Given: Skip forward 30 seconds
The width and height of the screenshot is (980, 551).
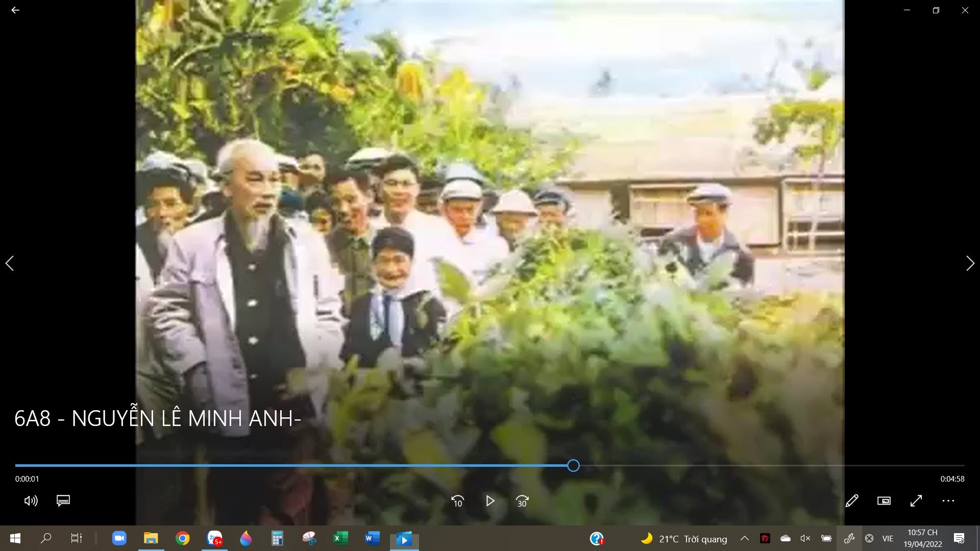Looking at the screenshot, I should pyautogui.click(x=522, y=501).
